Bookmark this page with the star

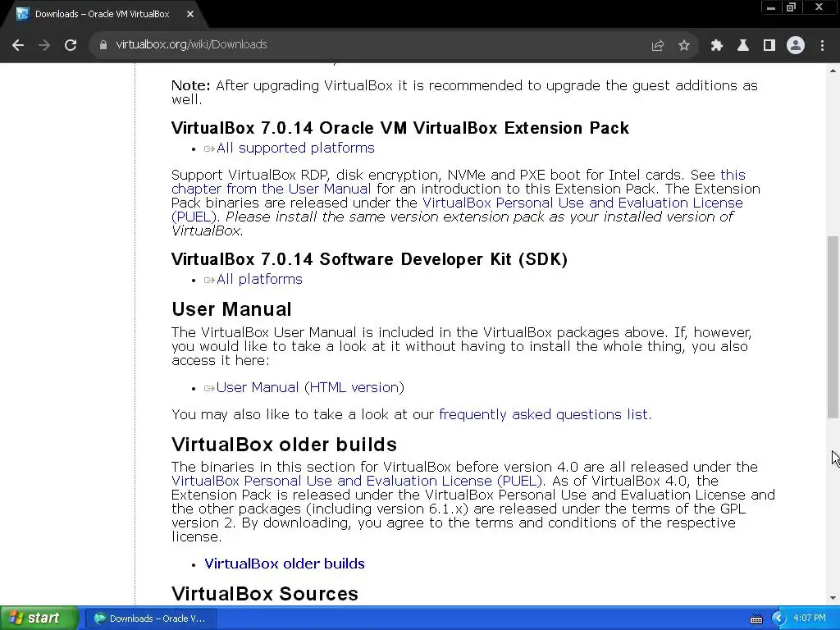(683, 46)
